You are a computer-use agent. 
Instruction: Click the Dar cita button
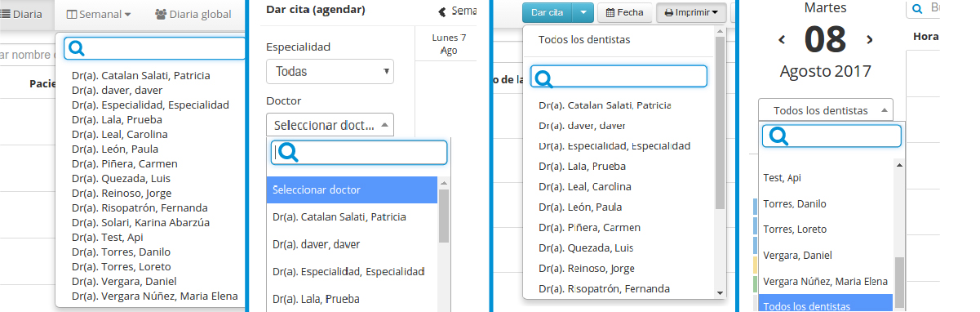547,13
